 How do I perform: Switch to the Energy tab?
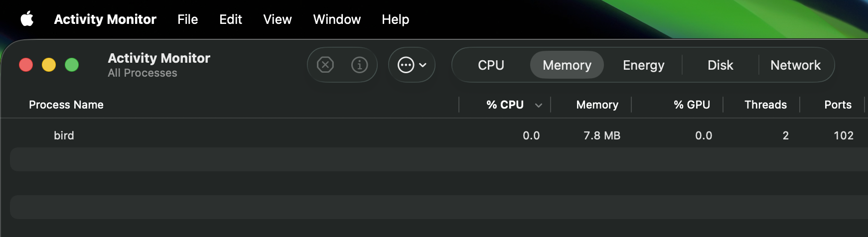[x=643, y=65]
